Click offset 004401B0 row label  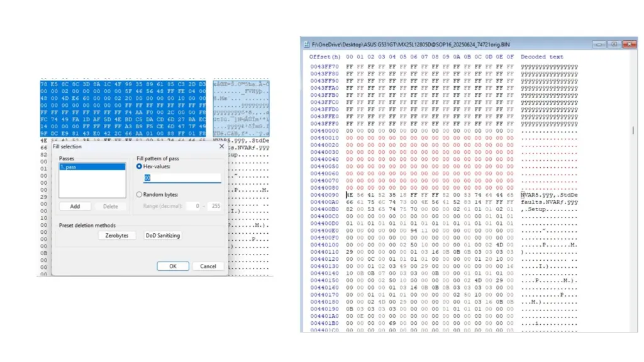coord(325,323)
